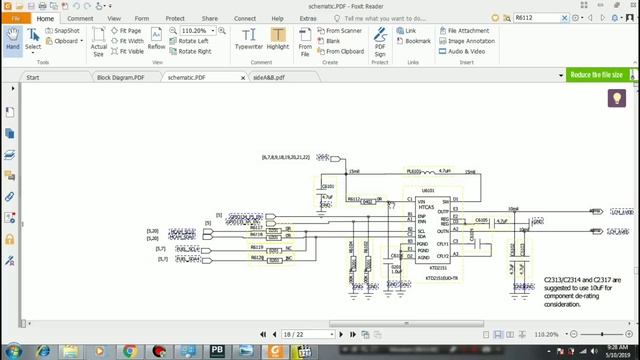This screenshot has height=360, width=640.
Task: Open the Layers panel in sidebar
Action: 10,155
